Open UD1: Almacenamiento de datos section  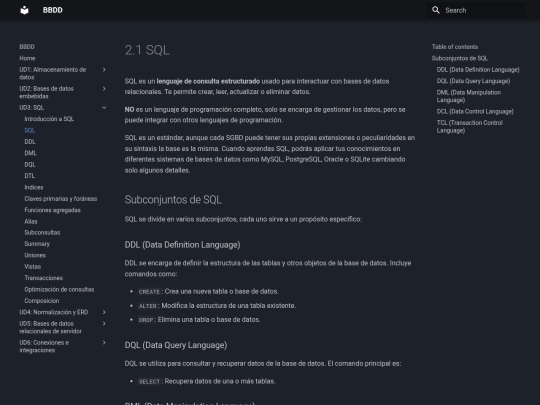[53, 73]
